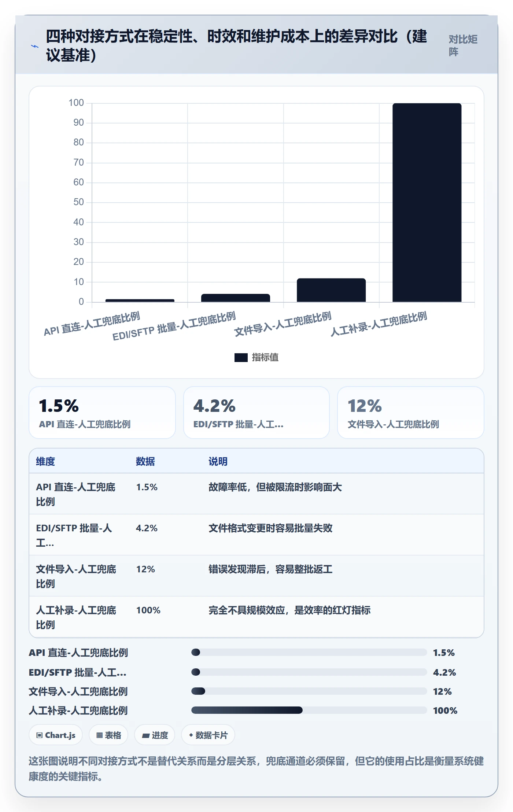
Task: Click the tall 人工补录 bar in the chart
Action: pyautogui.click(x=427, y=203)
